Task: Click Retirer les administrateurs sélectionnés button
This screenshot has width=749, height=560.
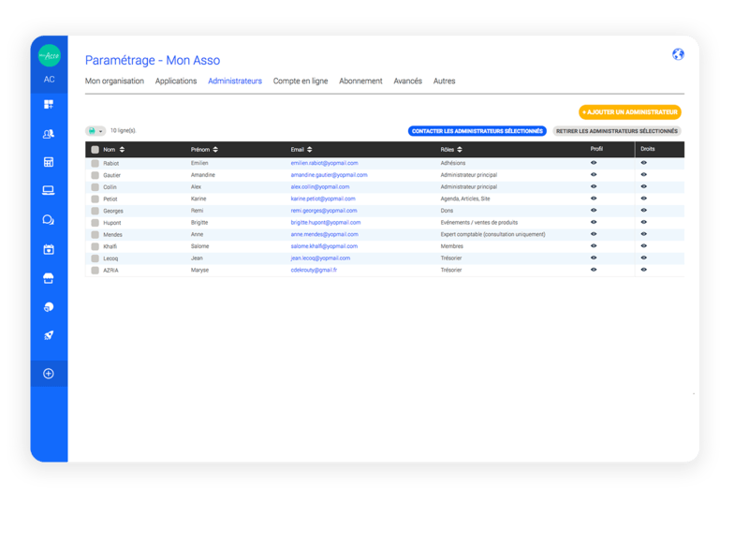Action: (617, 131)
